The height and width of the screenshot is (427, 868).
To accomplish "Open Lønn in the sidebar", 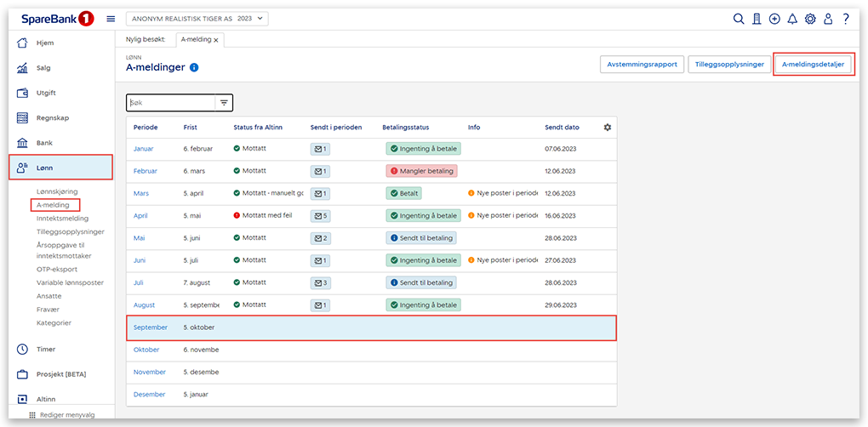I will (60, 168).
